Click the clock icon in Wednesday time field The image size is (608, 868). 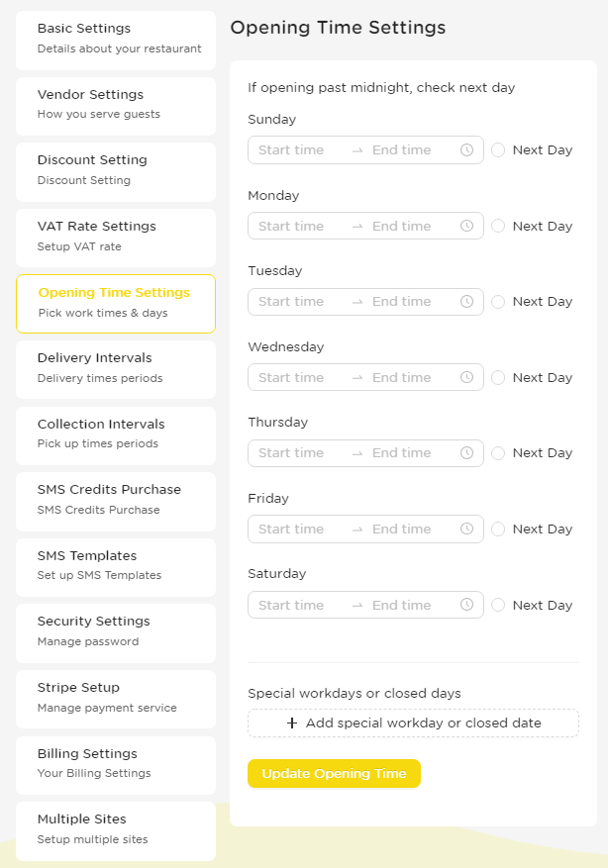[466, 377]
